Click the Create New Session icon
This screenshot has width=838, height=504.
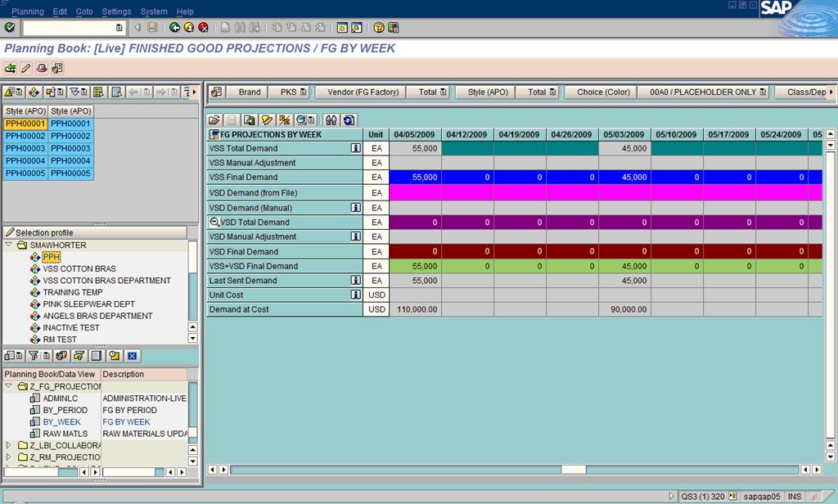[342, 27]
